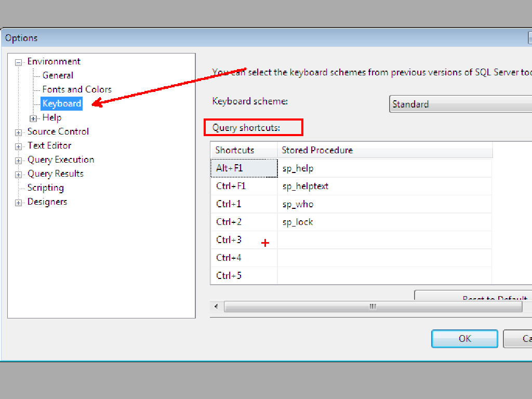Select the Keyboard tree item
This screenshot has height=399, width=532.
pos(61,103)
